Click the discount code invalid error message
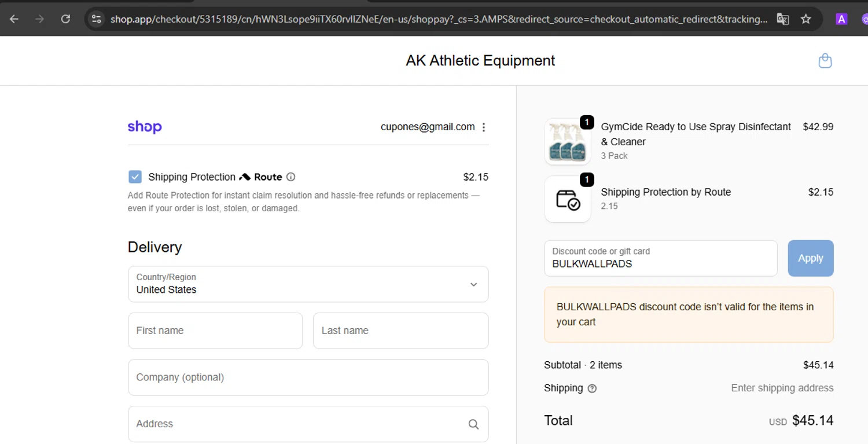Viewport: 868px width, 444px height. click(x=689, y=314)
